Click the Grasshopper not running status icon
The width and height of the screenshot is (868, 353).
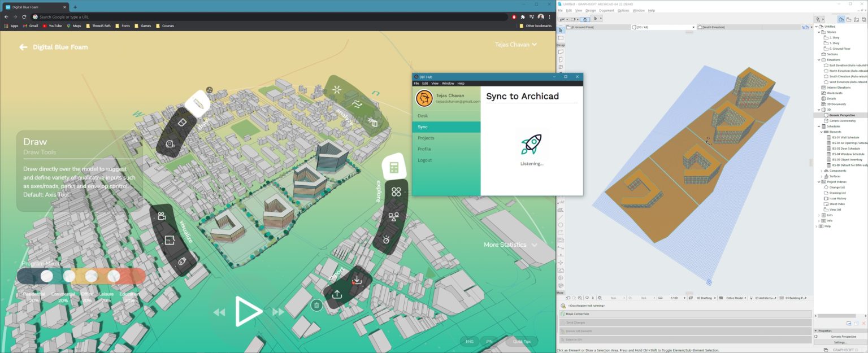[563, 306]
